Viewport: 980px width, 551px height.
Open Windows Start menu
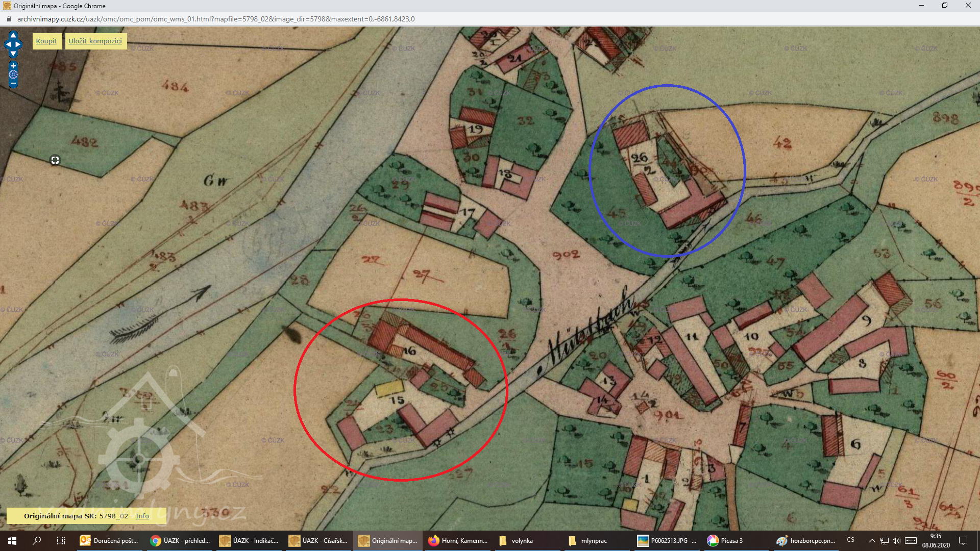12,541
